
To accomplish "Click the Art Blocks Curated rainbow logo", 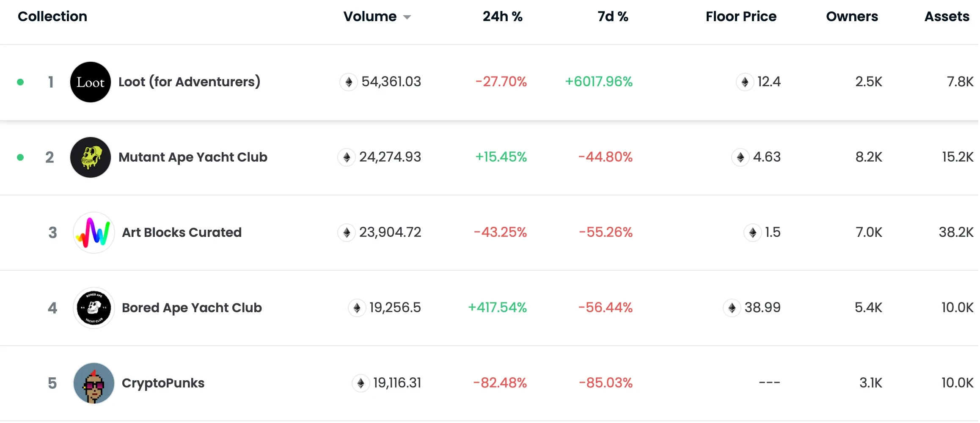I will click(x=94, y=233).
